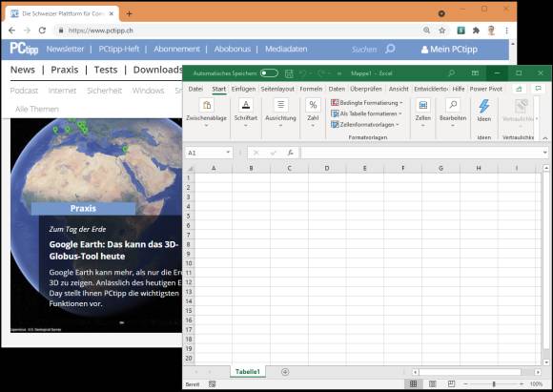The image size is (553, 392).
Task: Click the Zellen cells icon
Action: (423, 105)
